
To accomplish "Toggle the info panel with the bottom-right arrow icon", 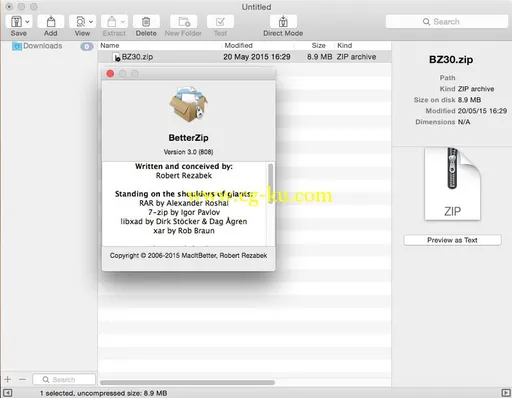I will pos(505,393).
